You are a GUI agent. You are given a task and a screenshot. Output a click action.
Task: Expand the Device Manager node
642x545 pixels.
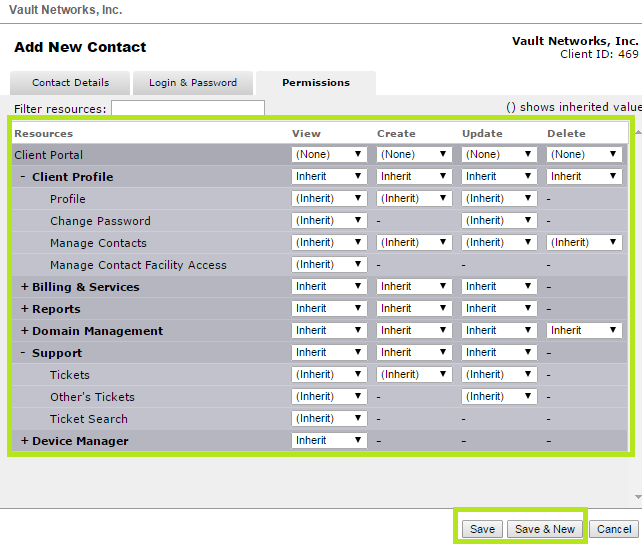24,441
